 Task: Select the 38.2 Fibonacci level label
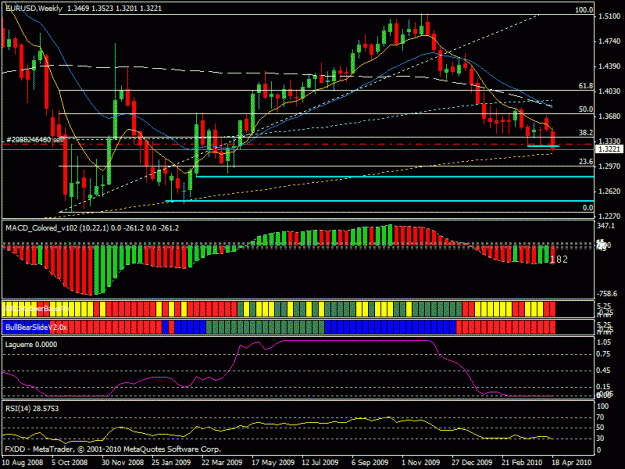click(x=586, y=132)
